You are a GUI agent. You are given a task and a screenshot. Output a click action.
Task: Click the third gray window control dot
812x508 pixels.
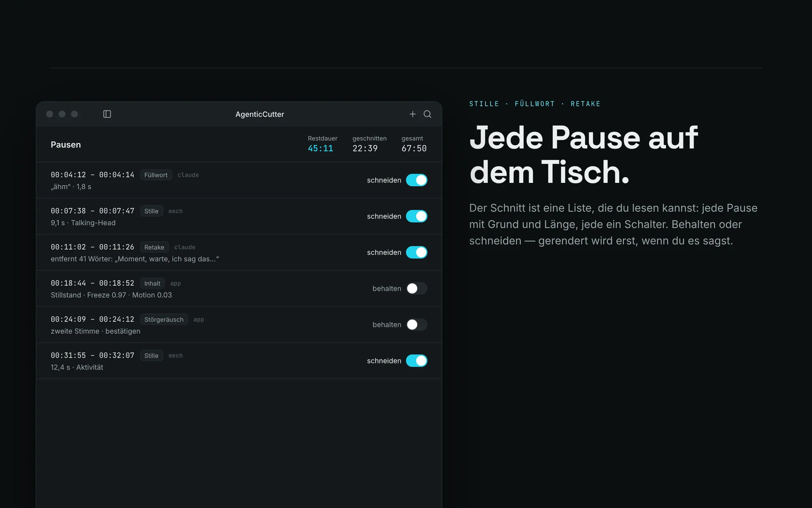point(74,114)
